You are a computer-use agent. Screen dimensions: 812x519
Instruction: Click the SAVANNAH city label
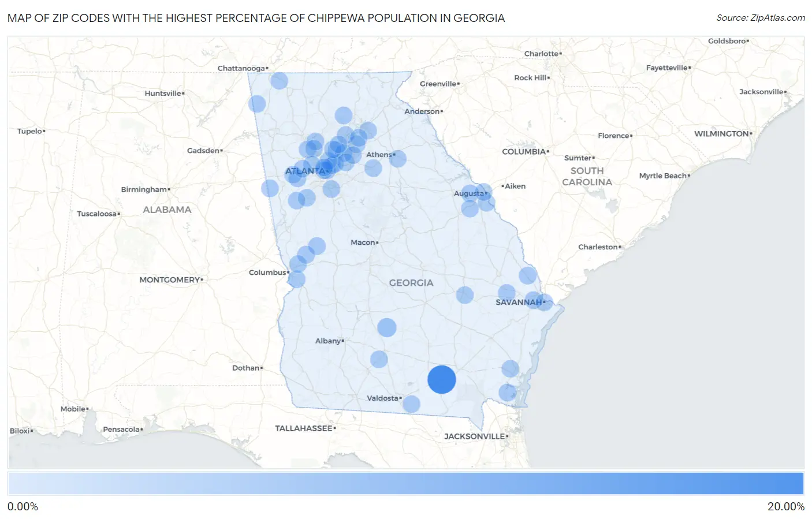519,302
